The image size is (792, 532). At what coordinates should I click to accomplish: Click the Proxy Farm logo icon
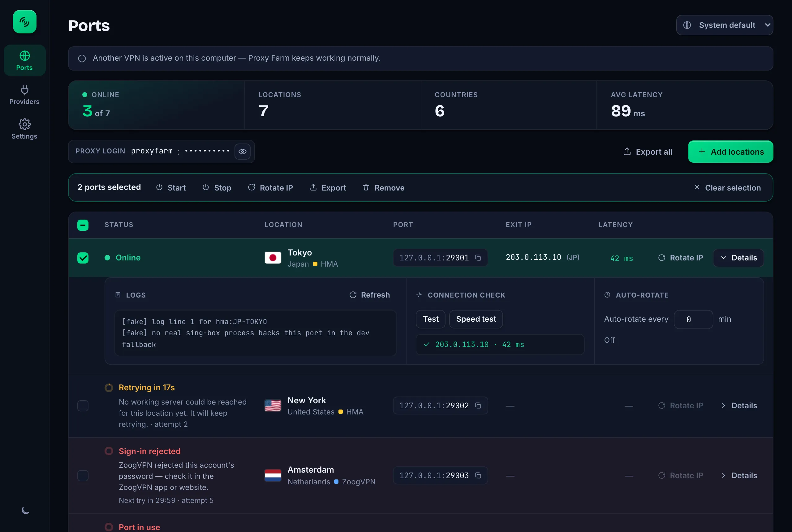[24, 22]
